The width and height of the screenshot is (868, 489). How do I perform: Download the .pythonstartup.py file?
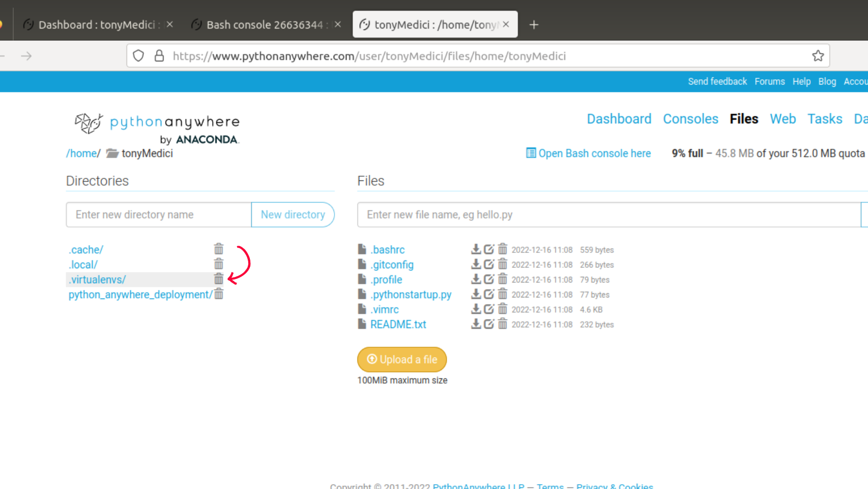click(x=476, y=294)
